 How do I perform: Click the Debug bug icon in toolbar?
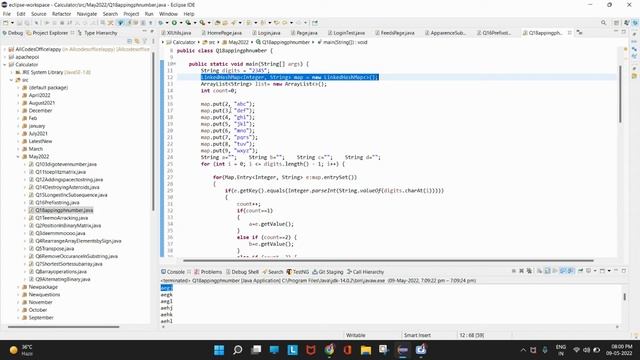pyautogui.click(x=161, y=23)
